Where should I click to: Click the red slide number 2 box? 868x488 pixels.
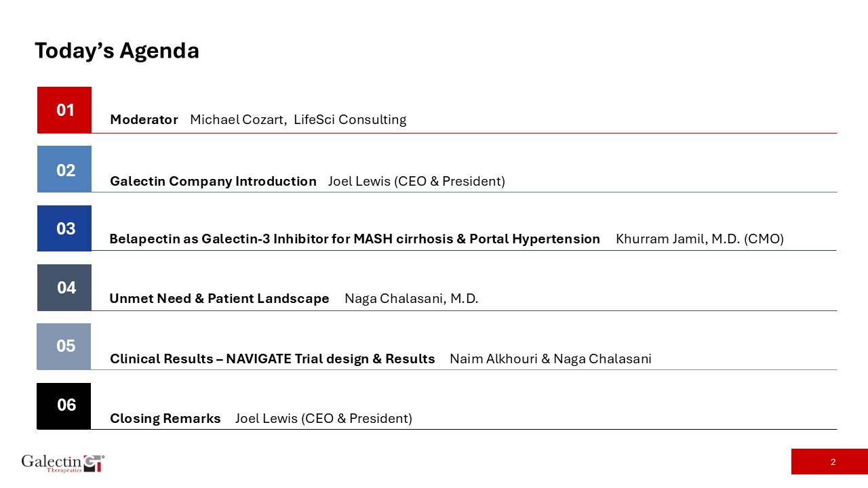pyautogui.click(x=829, y=462)
